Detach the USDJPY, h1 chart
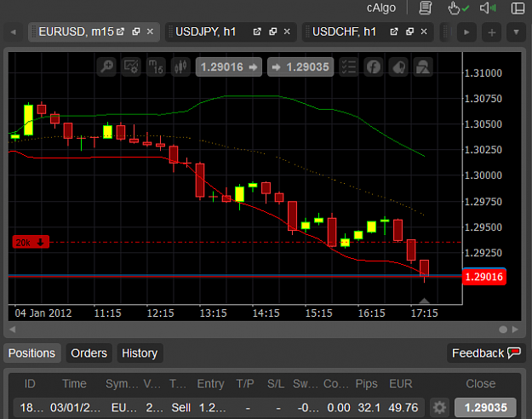 (x=257, y=32)
